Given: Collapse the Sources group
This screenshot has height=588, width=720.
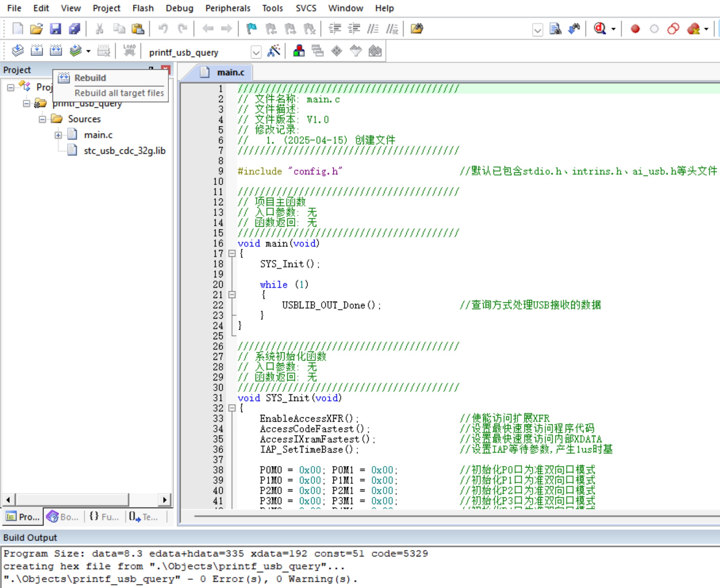Looking at the screenshot, I should tap(42, 119).
